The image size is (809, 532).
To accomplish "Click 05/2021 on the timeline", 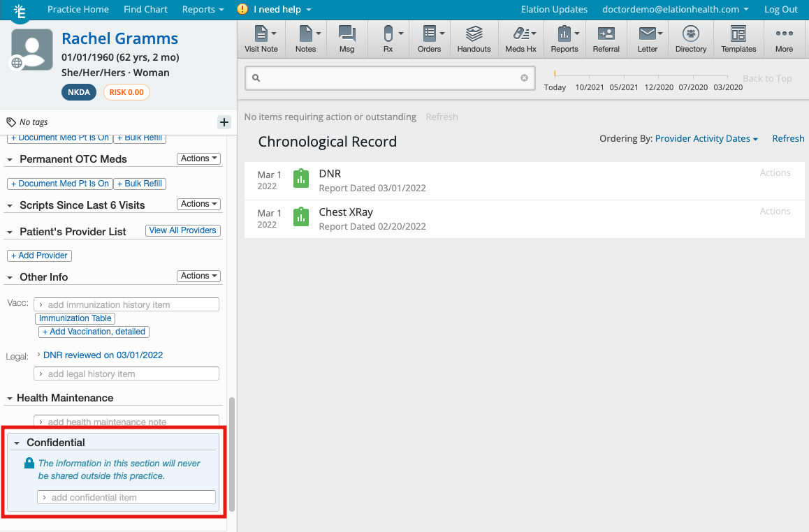I will pos(624,87).
